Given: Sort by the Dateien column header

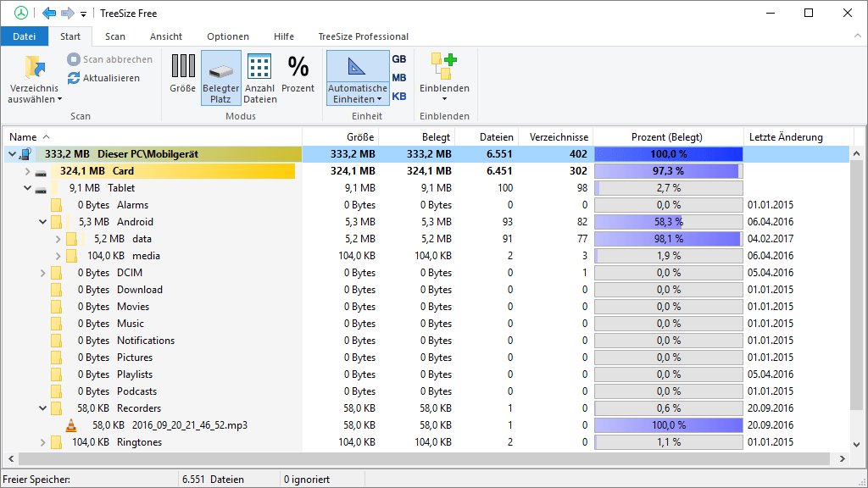Looking at the screenshot, I should click(x=486, y=136).
